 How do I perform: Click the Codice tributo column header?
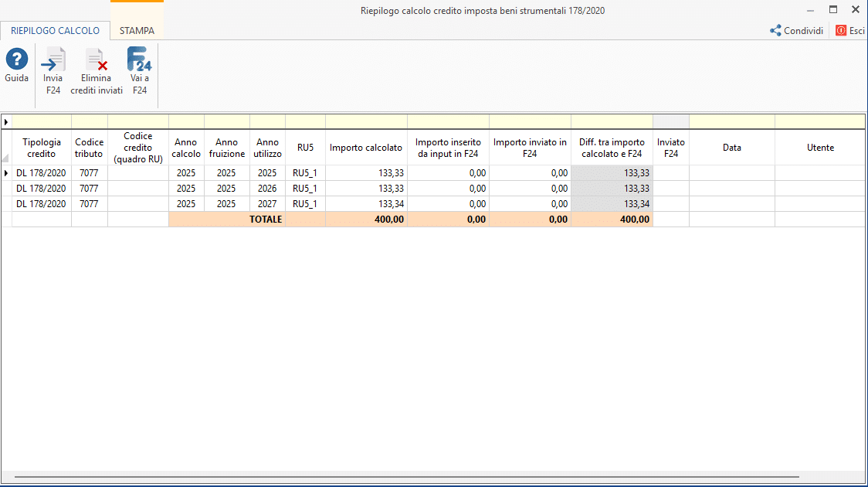click(x=89, y=148)
